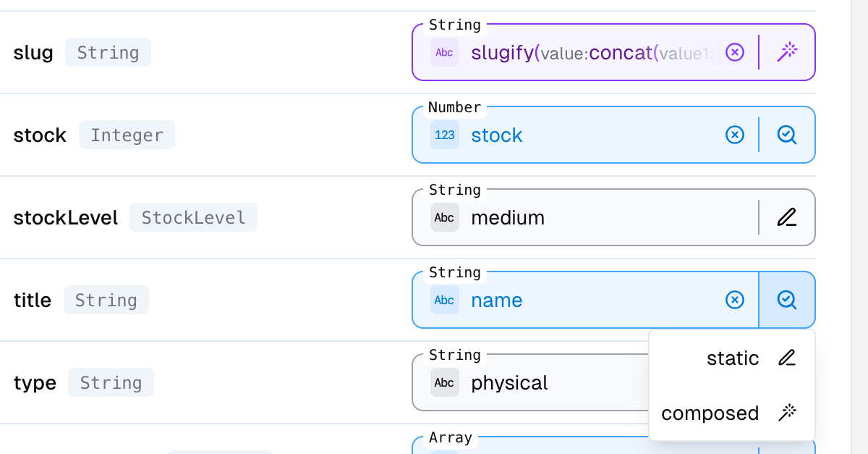868x454 pixels.
Task: Click the stock reference value in Number field
Action: coord(497,135)
